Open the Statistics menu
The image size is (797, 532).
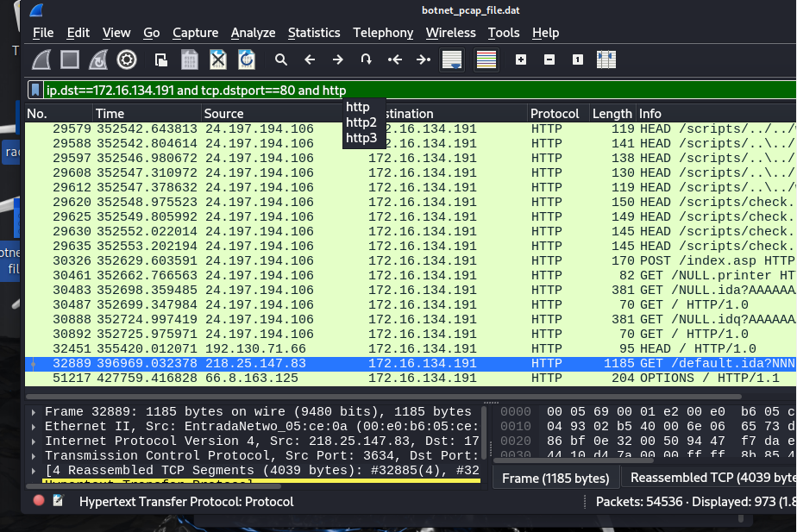point(314,33)
